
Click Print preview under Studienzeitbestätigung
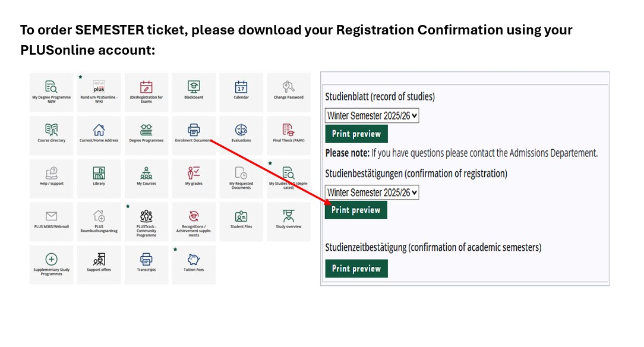[356, 269]
